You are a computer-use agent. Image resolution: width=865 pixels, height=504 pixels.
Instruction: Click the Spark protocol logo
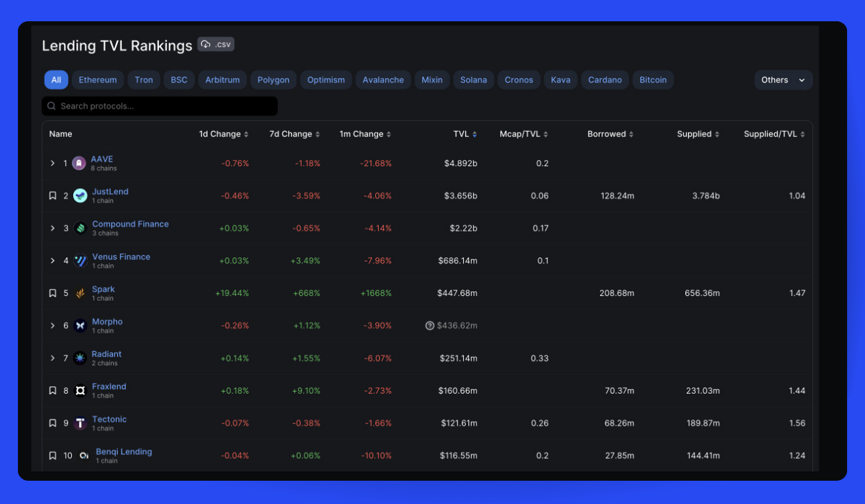(81, 293)
